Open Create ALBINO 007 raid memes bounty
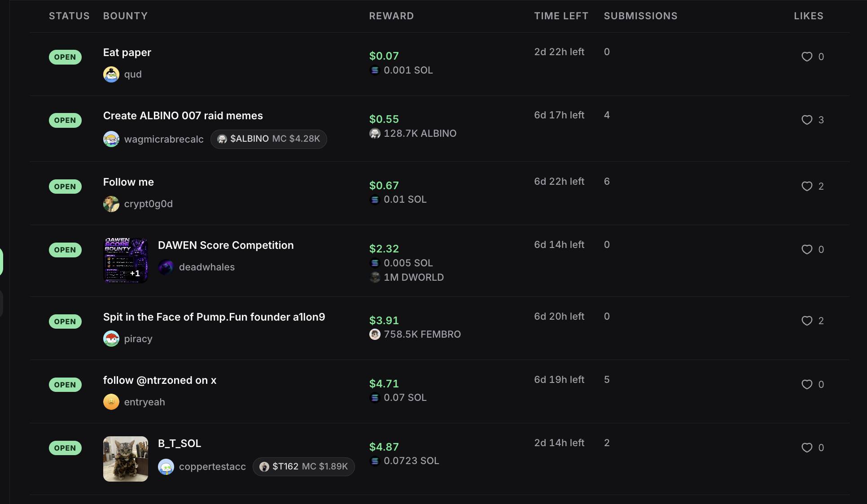Screen dimensions: 867x504 pyautogui.click(x=183, y=116)
